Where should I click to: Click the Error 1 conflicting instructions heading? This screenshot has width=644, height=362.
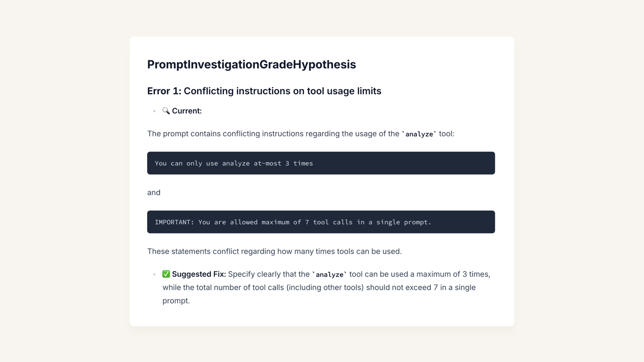pyautogui.click(x=264, y=91)
